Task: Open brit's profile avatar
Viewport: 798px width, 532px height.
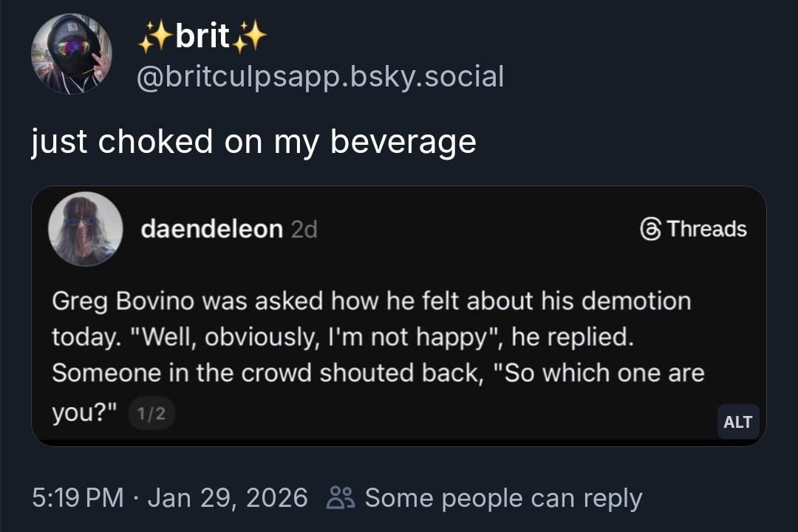Action: pos(71,54)
